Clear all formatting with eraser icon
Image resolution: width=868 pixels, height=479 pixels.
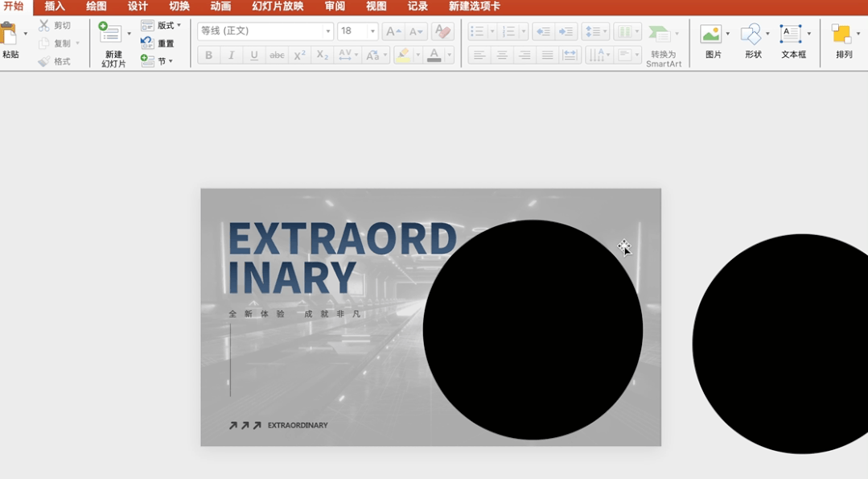(443, 31)
